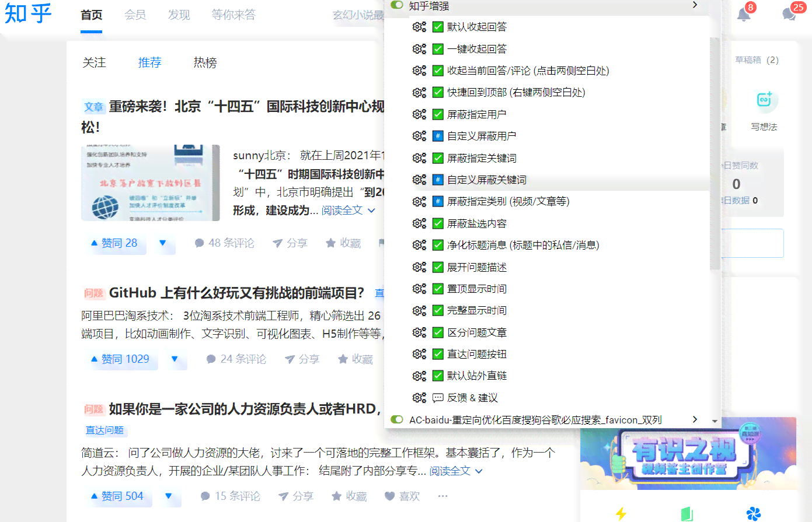Uncheck 展开问题描述 checkbox
The width and height of the screenshot is (812, 522).
tap(438, 267)
